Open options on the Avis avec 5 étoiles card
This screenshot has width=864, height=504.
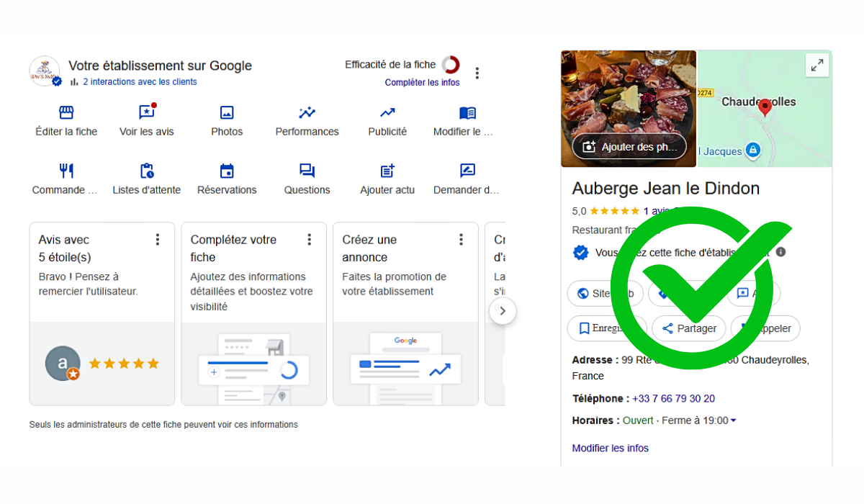pos(158,240)
